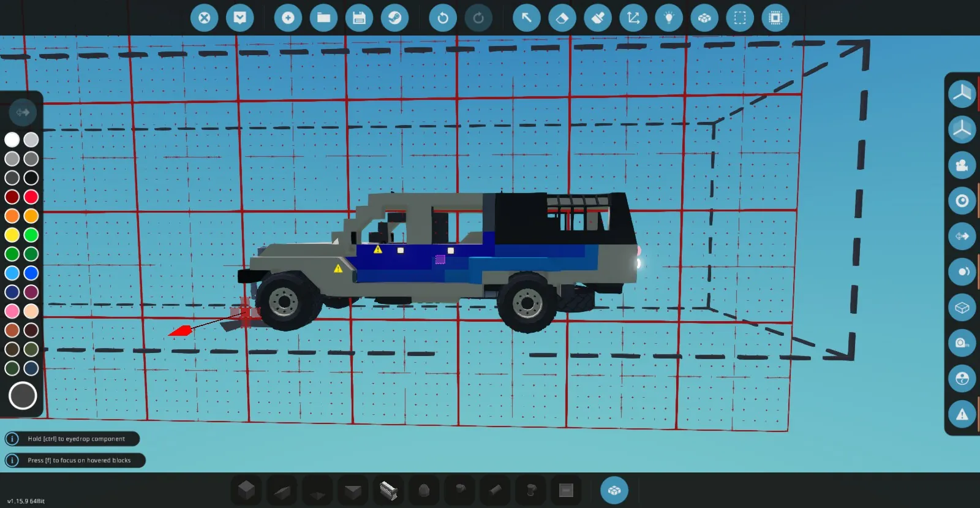Click the new vehicle plus button

pyautogui.click(x=288, y=18)
